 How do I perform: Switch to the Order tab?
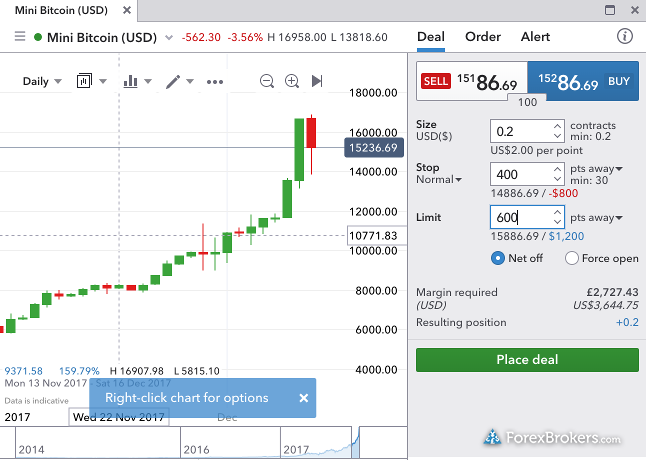pos(483,37)
